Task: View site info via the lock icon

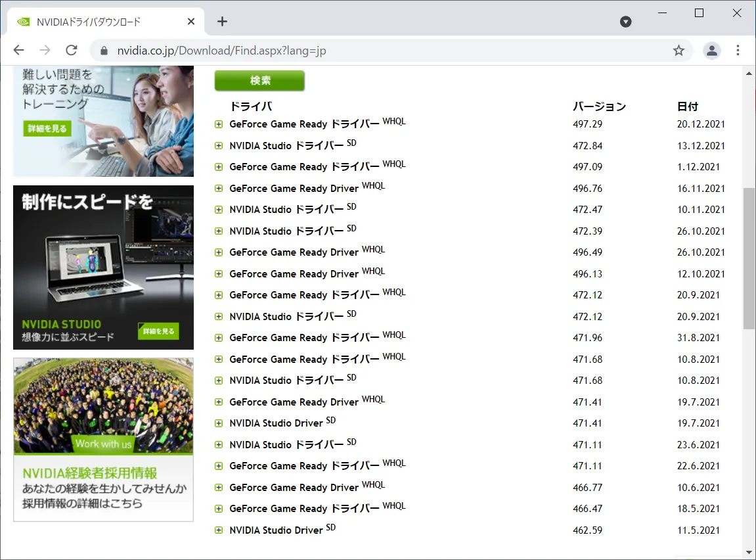Action: click(104, 51)
